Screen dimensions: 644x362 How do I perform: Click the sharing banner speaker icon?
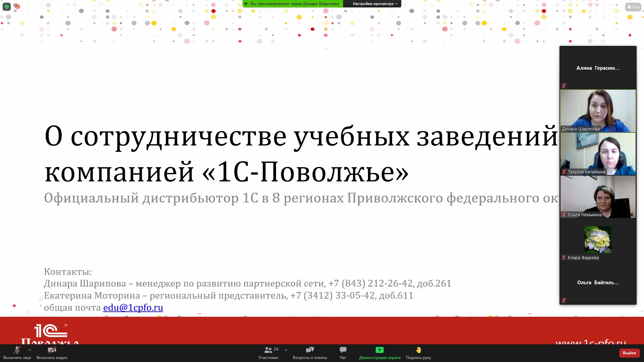point(246,4)
